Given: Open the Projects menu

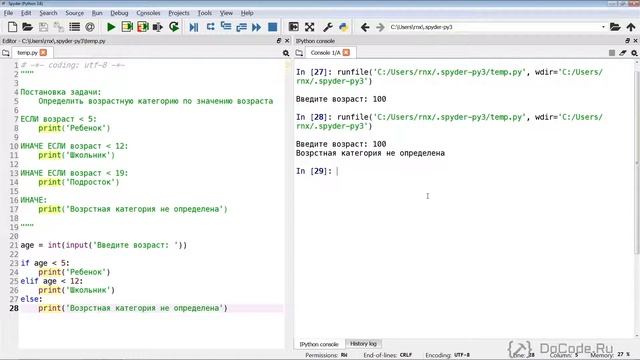Looking at the screenshot, I should point(179,13).
